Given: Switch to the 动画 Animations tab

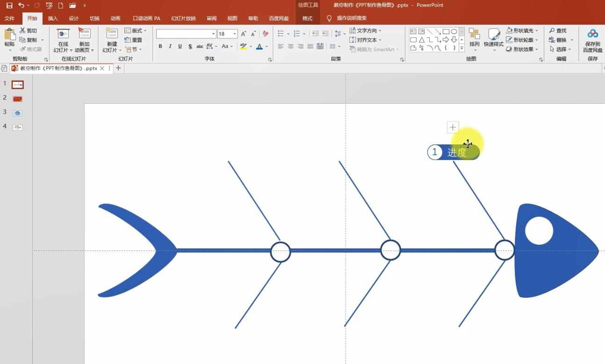Looking at the screenshot, I should [x=115, y=19].
